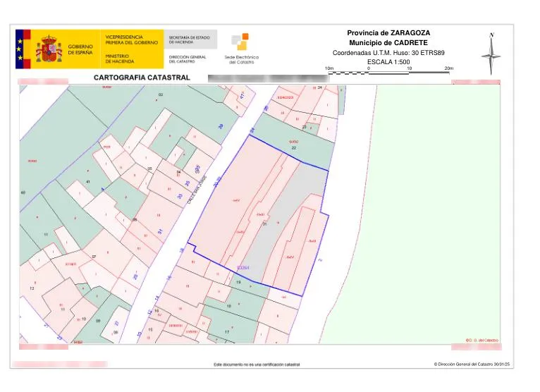Screen dimensions: 540x392
Task: Click the north arrow compass symbol
Action: pos(491,54)
